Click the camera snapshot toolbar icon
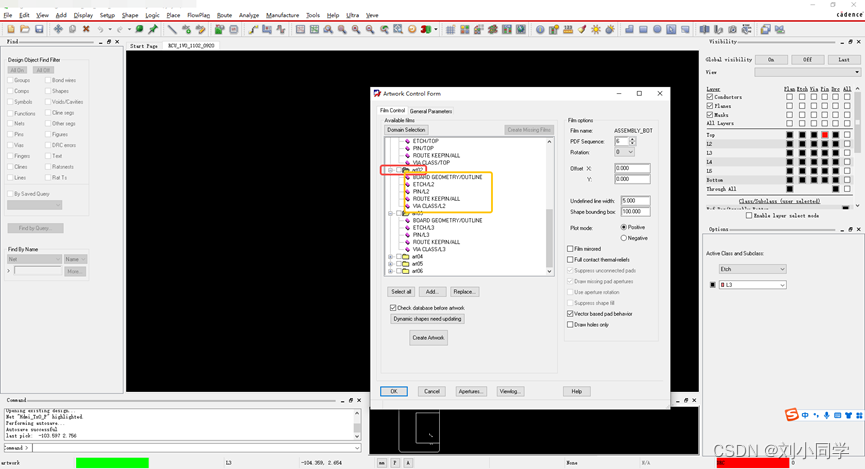Screen dimensions: 865x469 click(x=733, y=29)
